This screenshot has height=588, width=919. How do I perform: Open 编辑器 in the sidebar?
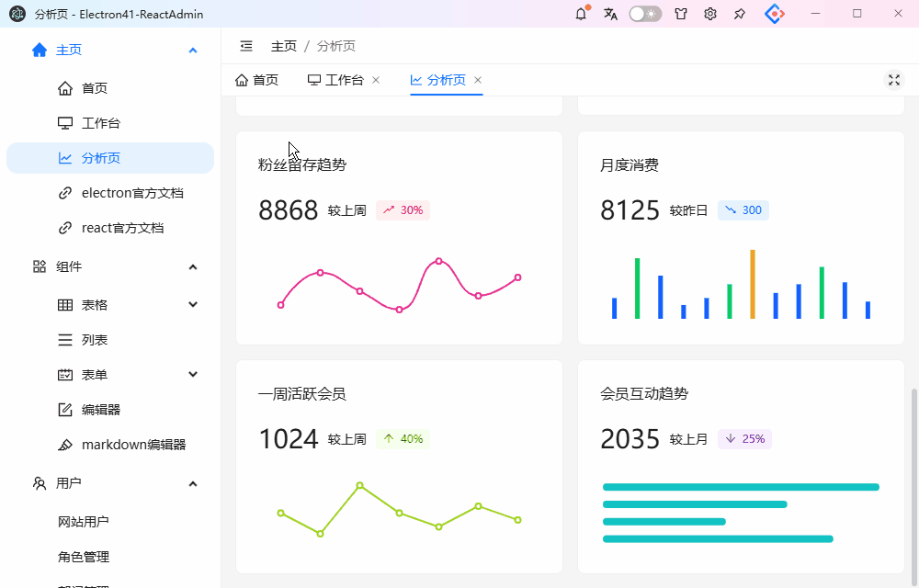point(110,410)
